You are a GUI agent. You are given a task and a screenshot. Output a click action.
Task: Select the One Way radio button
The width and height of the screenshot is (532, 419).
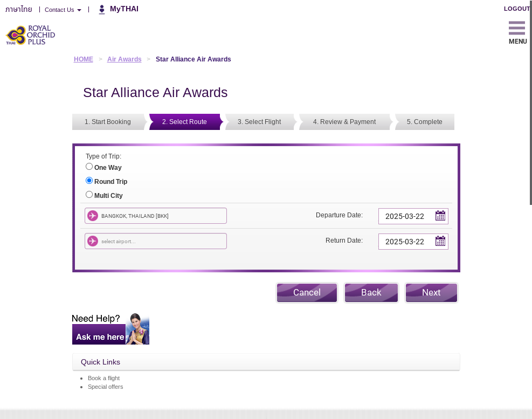point(89,167)
